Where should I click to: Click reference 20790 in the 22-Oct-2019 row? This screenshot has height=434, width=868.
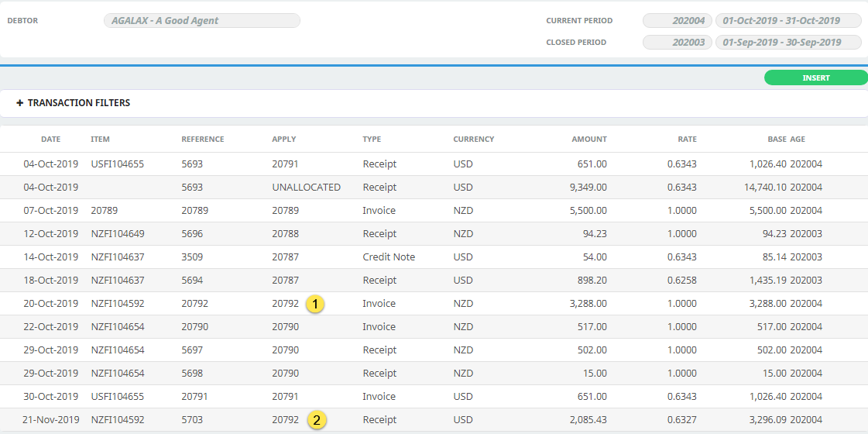pos(195,327)
